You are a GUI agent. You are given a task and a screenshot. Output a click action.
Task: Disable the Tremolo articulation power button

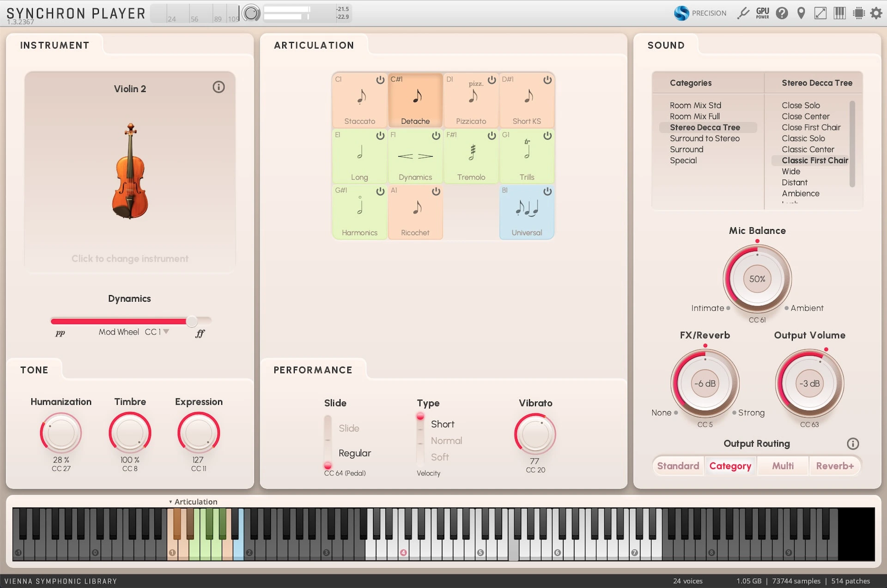coord(492,136)
